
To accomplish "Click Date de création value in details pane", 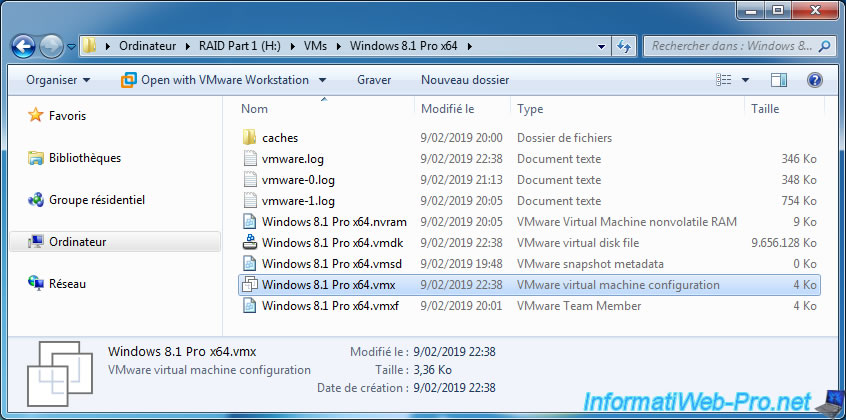I will coord(454,388).
